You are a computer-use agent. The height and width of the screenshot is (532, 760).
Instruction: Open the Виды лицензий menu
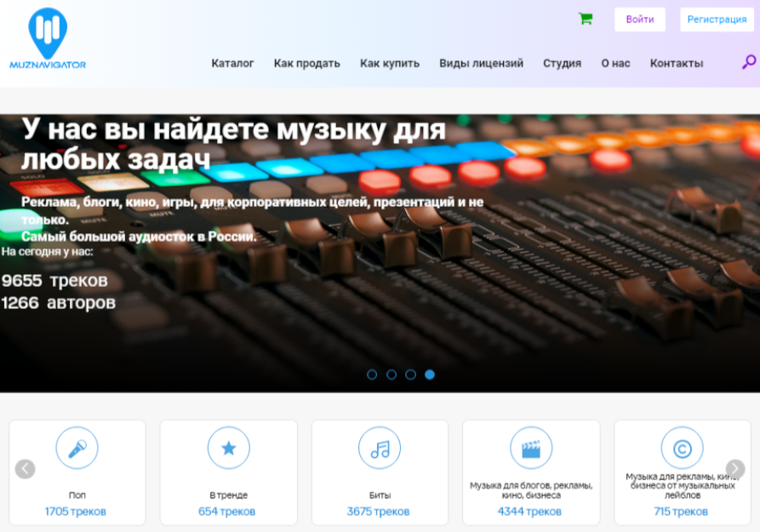(x=481, y=62)
